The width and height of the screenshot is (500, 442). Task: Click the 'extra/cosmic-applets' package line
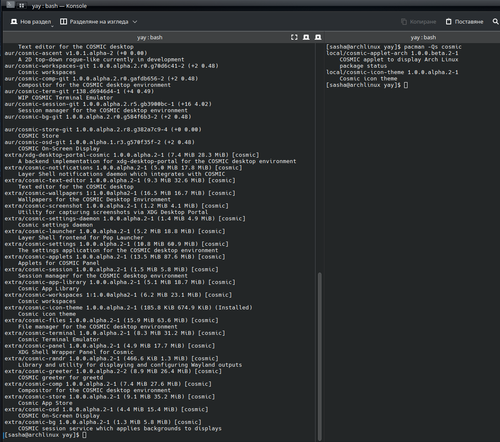click(115, 257)
